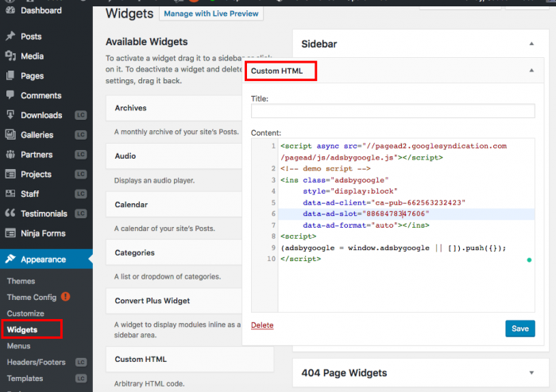Click the Delete widget link
This screenshot has height=392, width=556.
pos(261,325)
